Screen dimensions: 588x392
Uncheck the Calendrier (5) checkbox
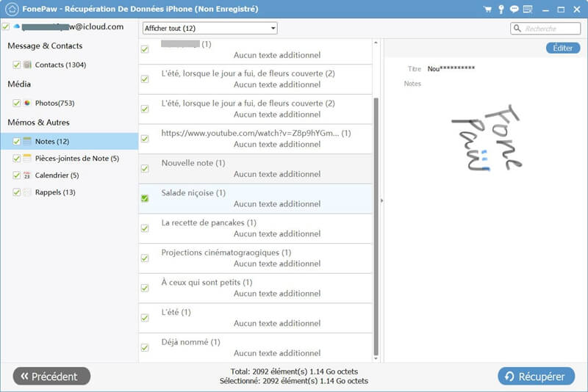pyautogui.click(x=16, y=175)
